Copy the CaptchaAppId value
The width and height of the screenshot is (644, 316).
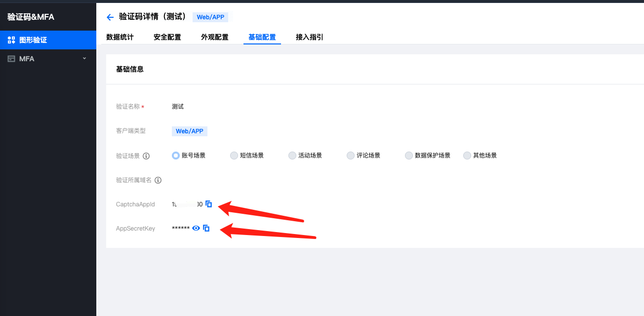(208, 204)
